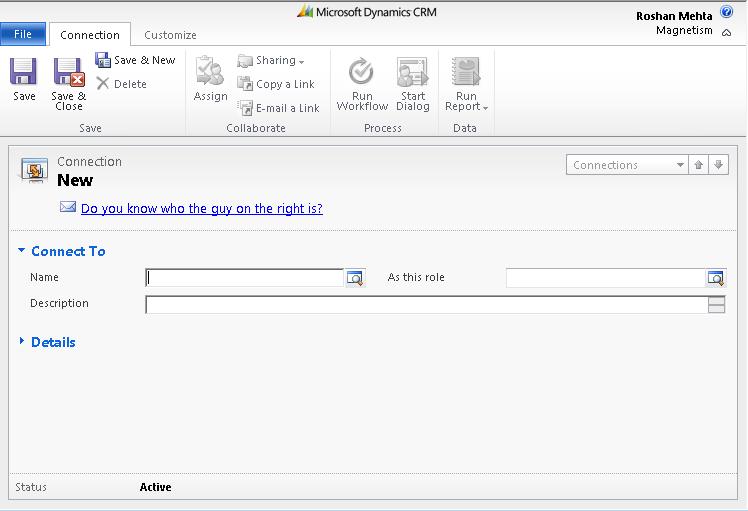Switch to the Customize tab
The image size is (748, 511).
170,35
